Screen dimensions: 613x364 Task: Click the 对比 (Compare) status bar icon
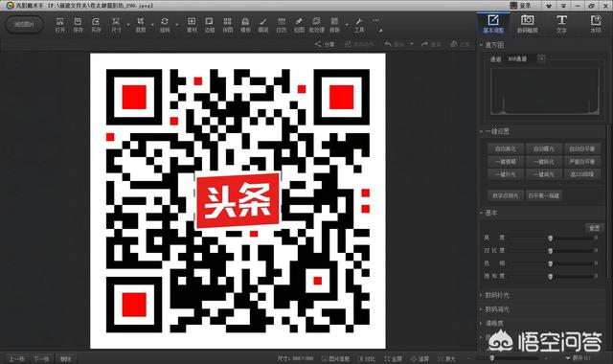click(366, 358)
